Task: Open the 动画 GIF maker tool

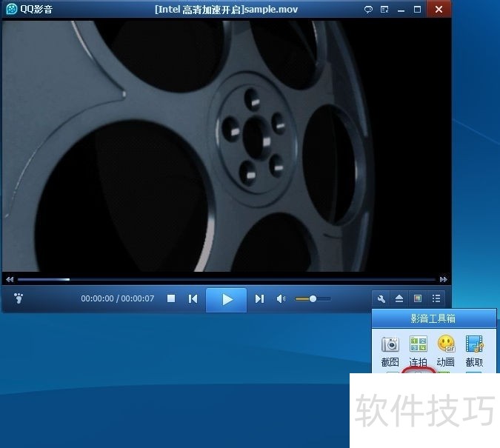Action: click(446, 351)
